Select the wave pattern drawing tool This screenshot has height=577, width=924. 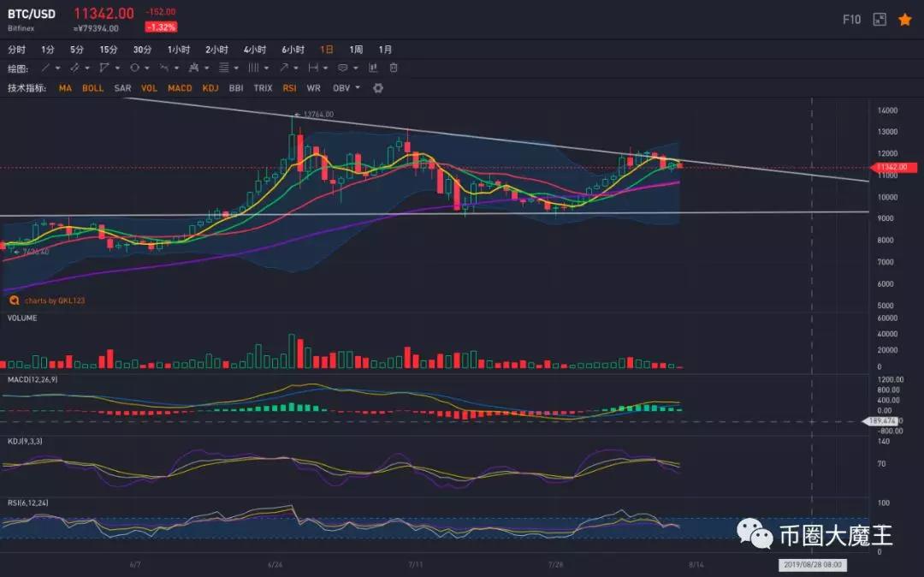click(x=164, y=68)
